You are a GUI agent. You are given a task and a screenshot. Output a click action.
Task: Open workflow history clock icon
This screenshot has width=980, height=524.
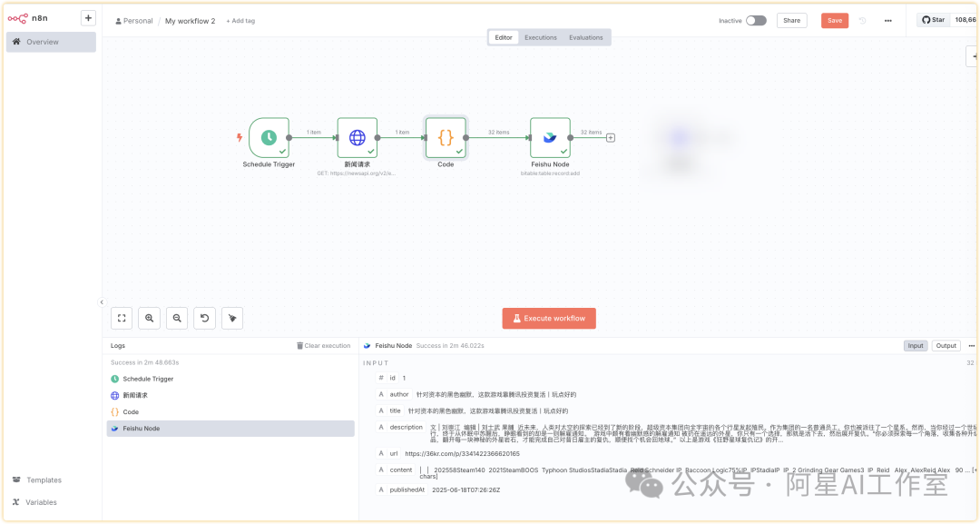pos(863,21)
